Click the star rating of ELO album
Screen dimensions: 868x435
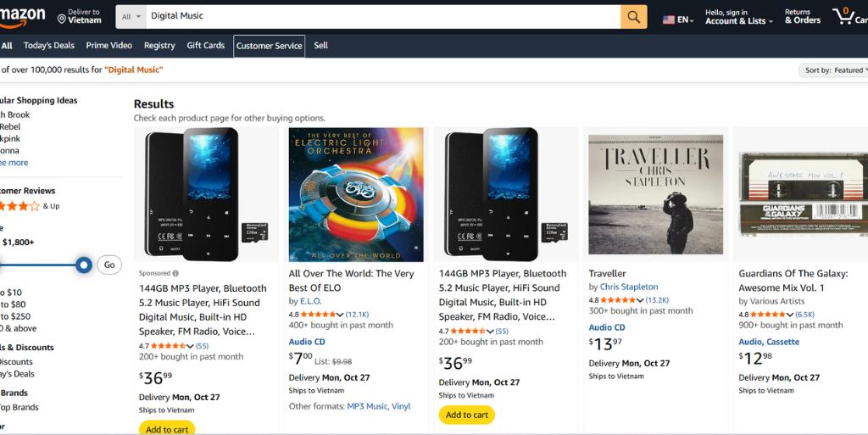(x=321, y=315)
